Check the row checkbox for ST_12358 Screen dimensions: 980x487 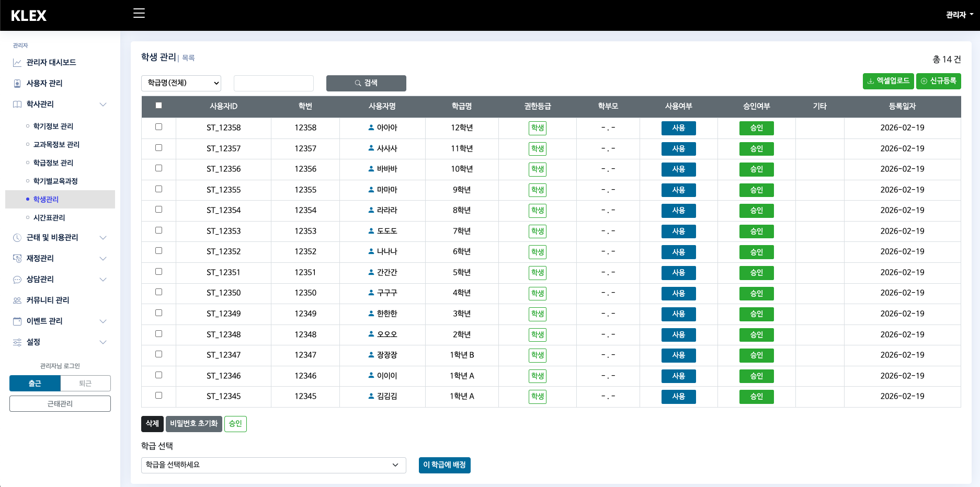(158, 127)
